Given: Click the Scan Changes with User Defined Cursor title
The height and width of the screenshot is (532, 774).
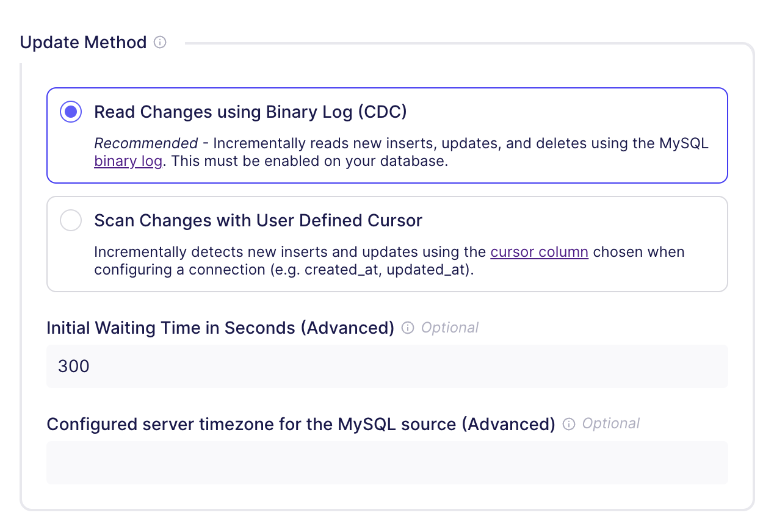Looking at the screenshot, I should (258, 220).
